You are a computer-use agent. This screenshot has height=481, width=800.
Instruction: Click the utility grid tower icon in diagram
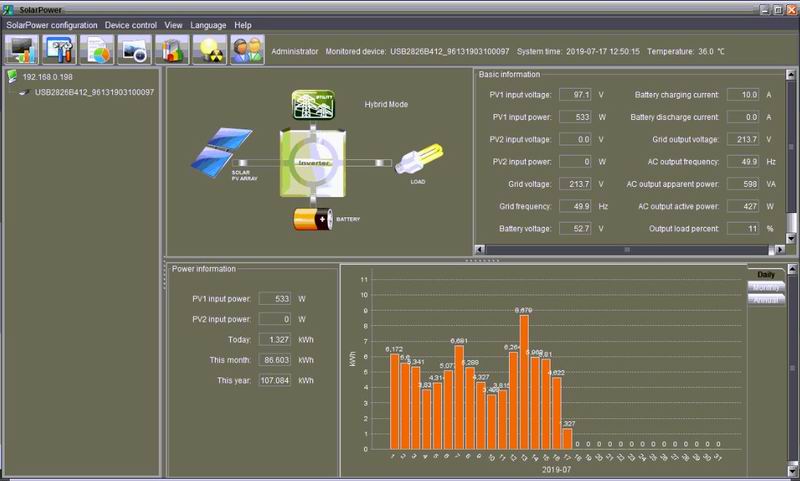click(313, 105)
